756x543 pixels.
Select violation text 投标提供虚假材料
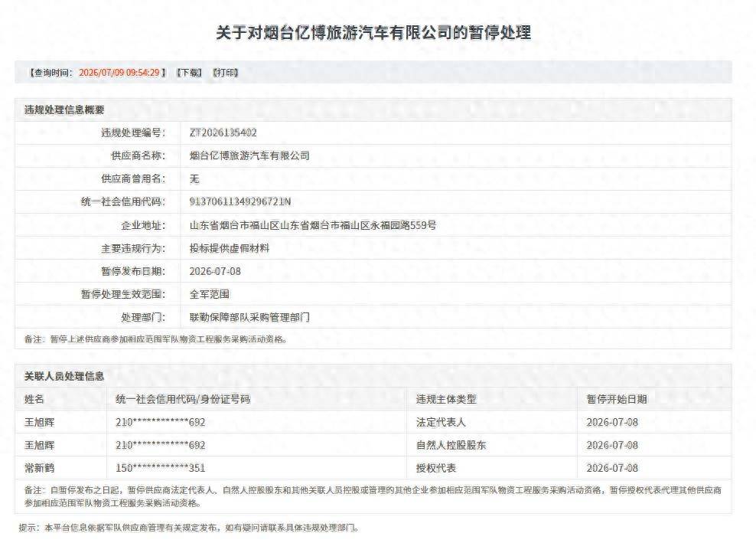pyautogui.click(x=230, y=248)
